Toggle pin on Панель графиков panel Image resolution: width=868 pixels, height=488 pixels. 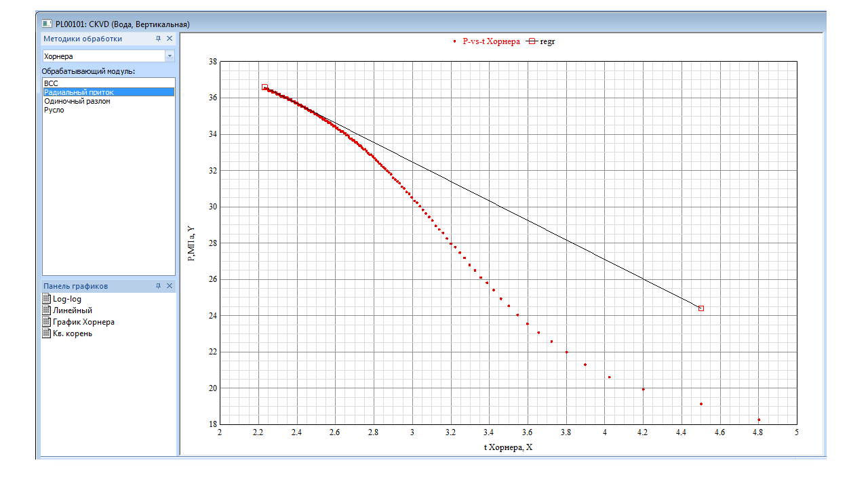click(159, 286)
